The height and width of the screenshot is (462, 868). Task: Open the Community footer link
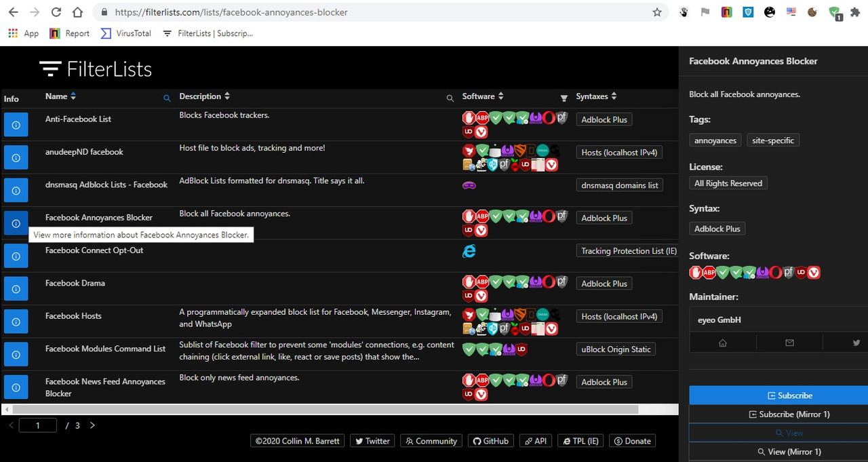[431, 441]
